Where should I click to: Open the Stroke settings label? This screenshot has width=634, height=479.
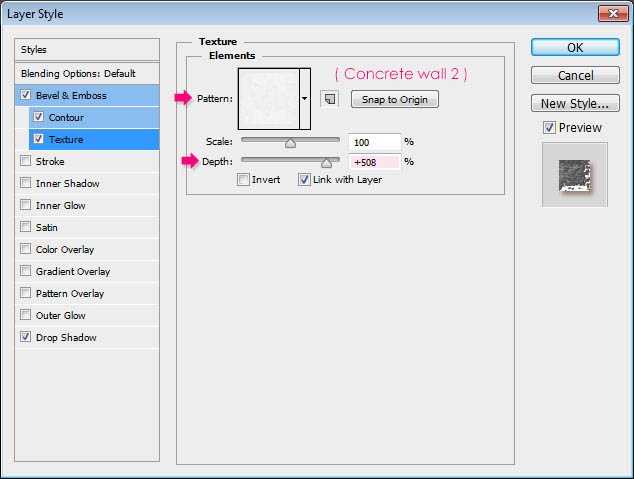pyautogui.click(x=50, y=162)
